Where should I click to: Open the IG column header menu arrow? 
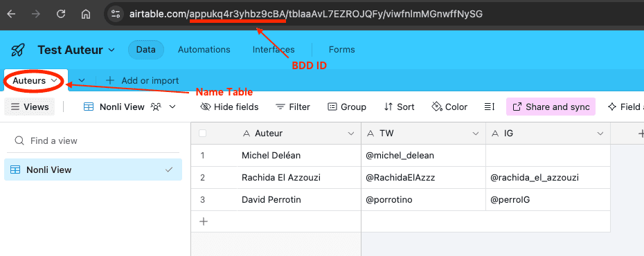coord(600,134)
